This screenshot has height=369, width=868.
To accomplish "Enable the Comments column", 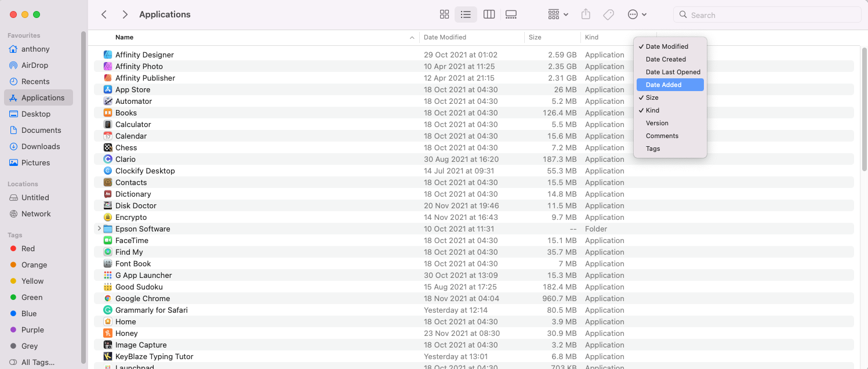I will pos(670,136).
